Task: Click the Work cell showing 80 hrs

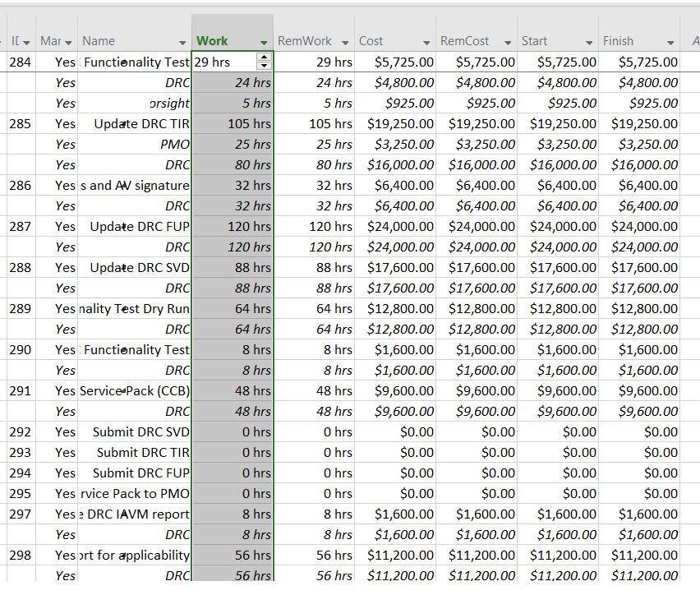Action: coord(233,164)
